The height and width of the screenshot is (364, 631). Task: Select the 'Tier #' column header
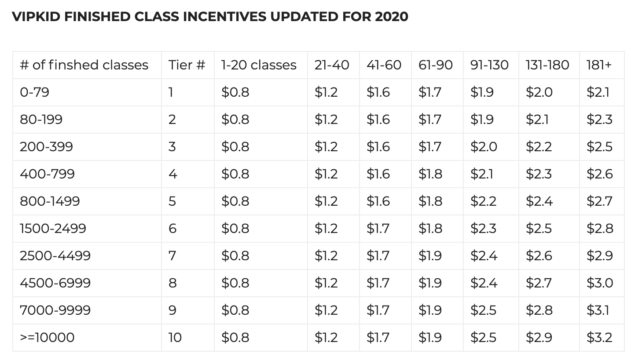click(187, 65)
